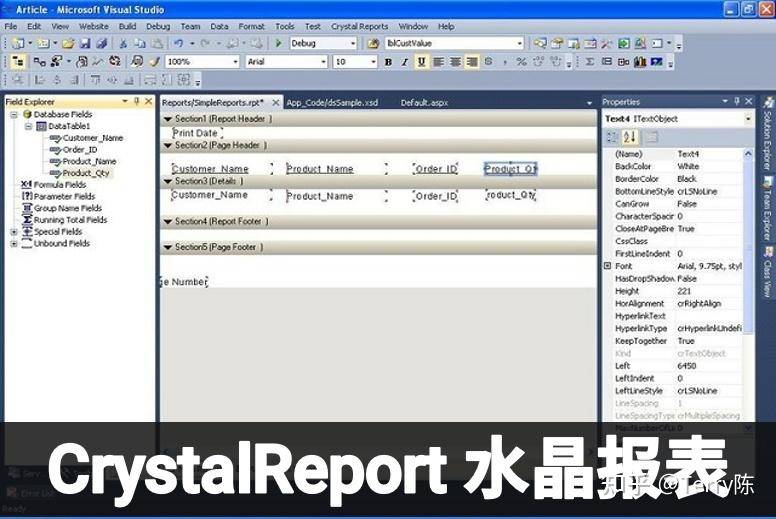
Task: Select the Customer_Name field in tree
Action: (93, 138)
